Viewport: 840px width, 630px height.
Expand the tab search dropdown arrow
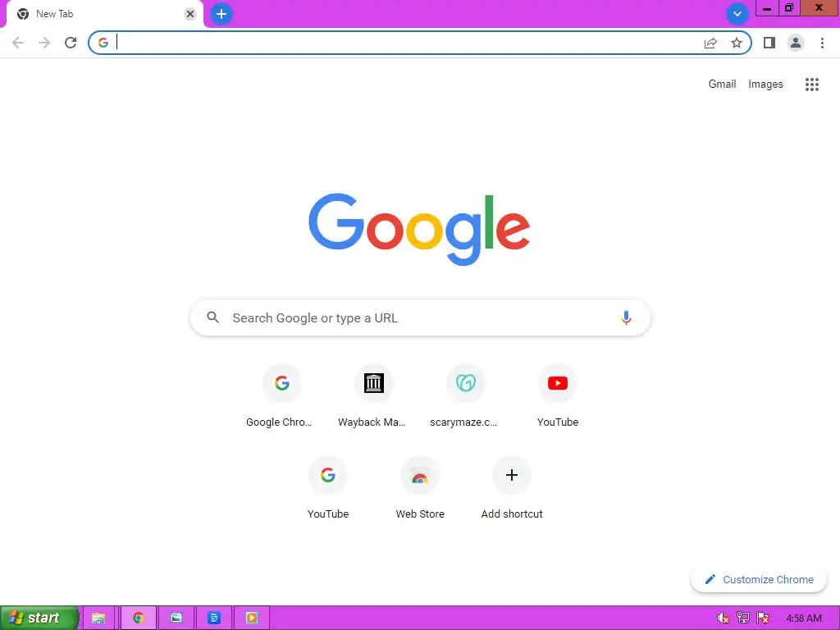pyautogui.click(x=737, y=14)
